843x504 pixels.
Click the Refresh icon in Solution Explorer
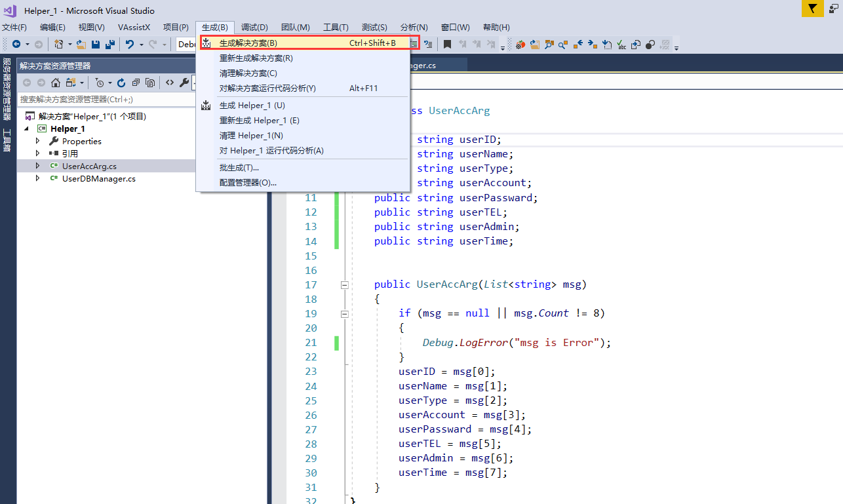tap(121, 83)
